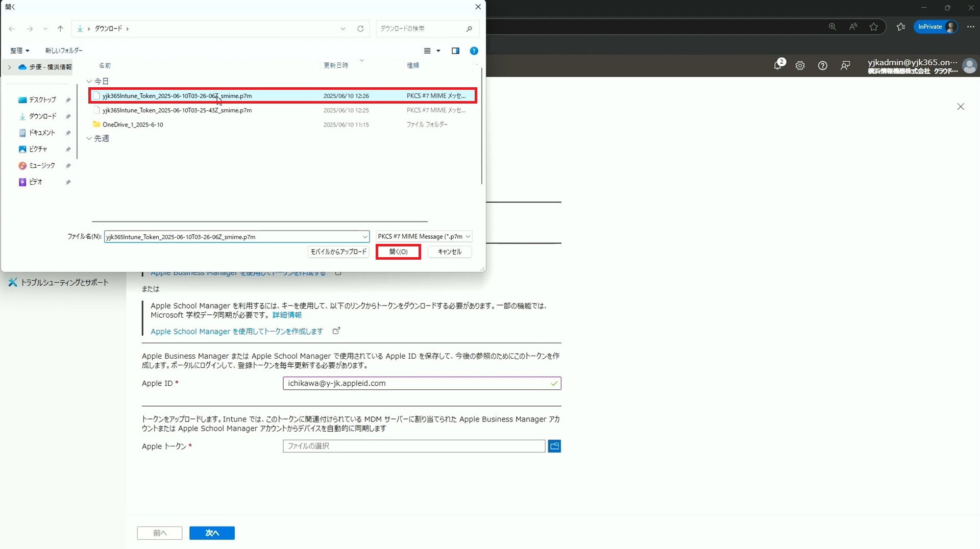The height and width of the screenshot is (549, 980).
Task: Open recent locations dropdown arrow
Action: click(x=45, y=29)
